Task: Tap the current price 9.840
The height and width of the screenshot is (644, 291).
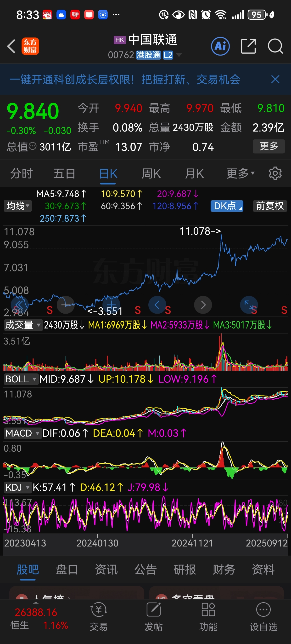Action: 33,111
